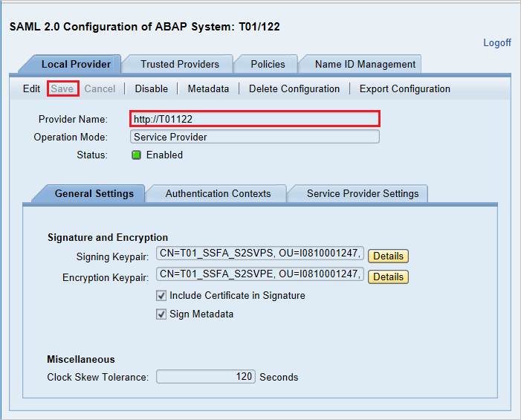Image resolution: width=521 pixels, height=420 pixels.
Task: Click Delete Configuration
Action: (x=294, y=88)
